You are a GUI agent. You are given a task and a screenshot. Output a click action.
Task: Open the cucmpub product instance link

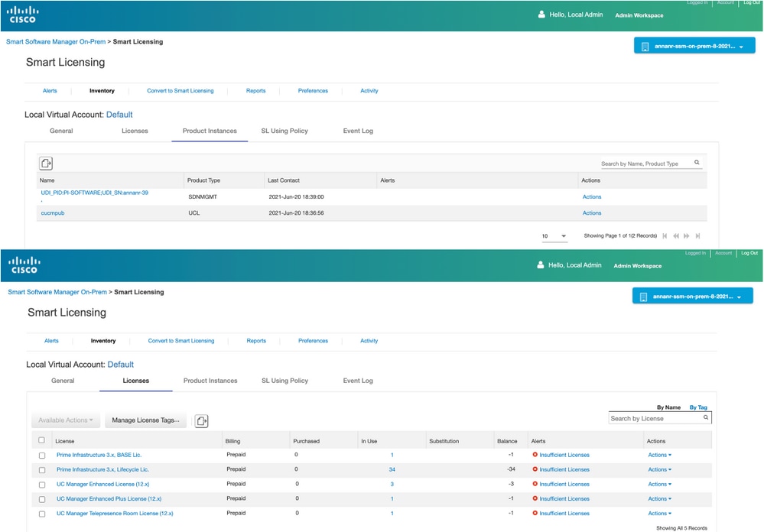coord(53,213)
